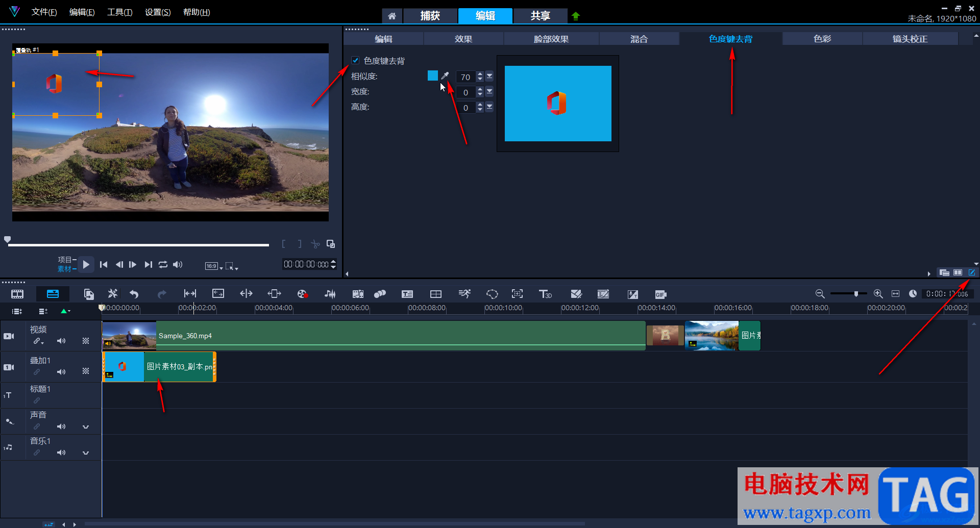The width and height of the screenshot is (980, 528).
Task: Switch to storyboard view icon
Action: (x=17, y=294)
